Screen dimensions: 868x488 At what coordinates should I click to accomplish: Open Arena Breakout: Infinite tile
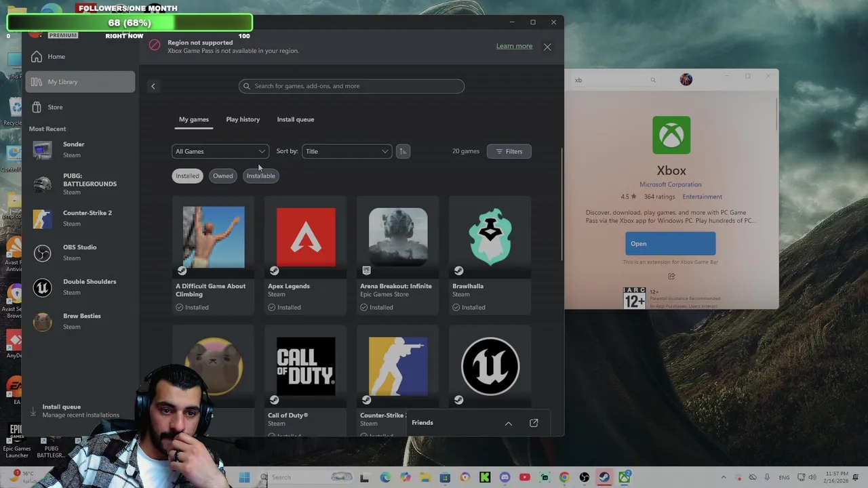pyautogui.click(x=398, y=256)
